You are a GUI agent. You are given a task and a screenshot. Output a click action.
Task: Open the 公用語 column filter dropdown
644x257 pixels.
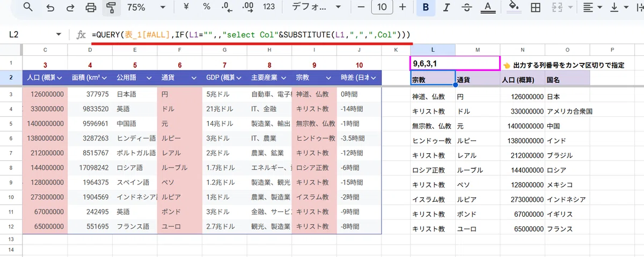pyautogui.click(x=150, y=77)
